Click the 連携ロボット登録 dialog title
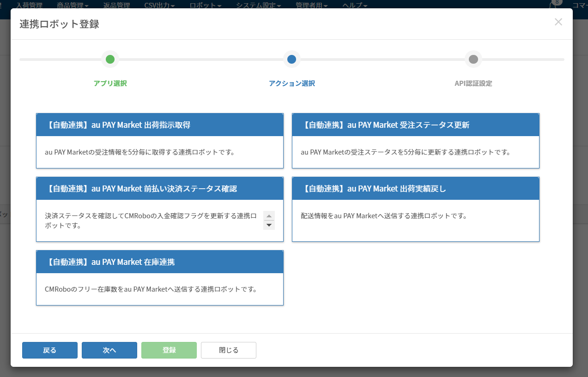 (59, 24)
